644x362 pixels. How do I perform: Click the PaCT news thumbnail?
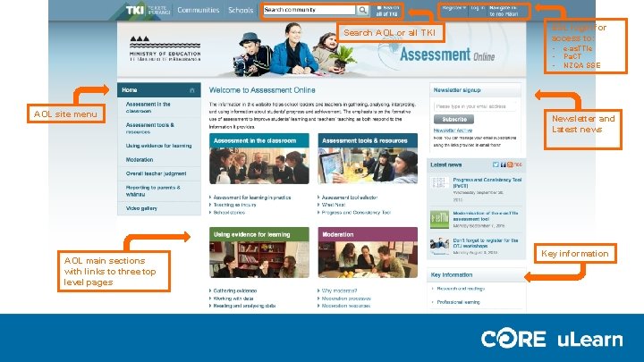(x=439, y=182)
